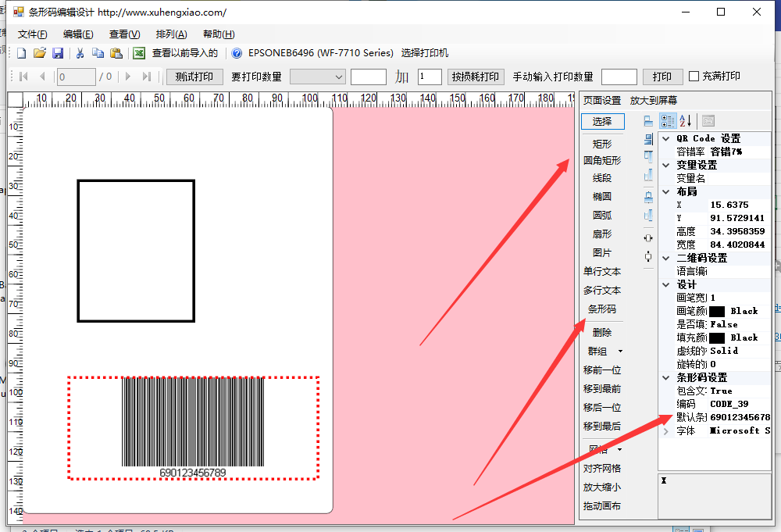Sort properties alphabetically with A-Z icon
The image size is (781, 532).
(685, 120)
